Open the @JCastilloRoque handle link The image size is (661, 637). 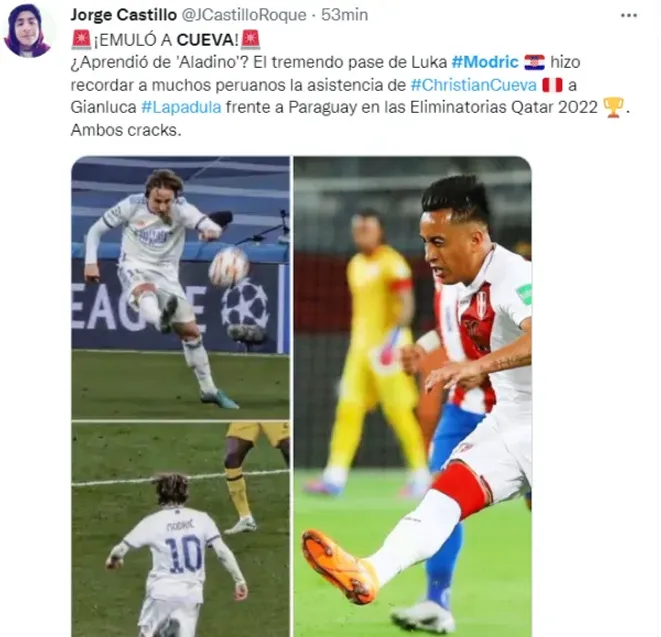(x=244, y=15)
